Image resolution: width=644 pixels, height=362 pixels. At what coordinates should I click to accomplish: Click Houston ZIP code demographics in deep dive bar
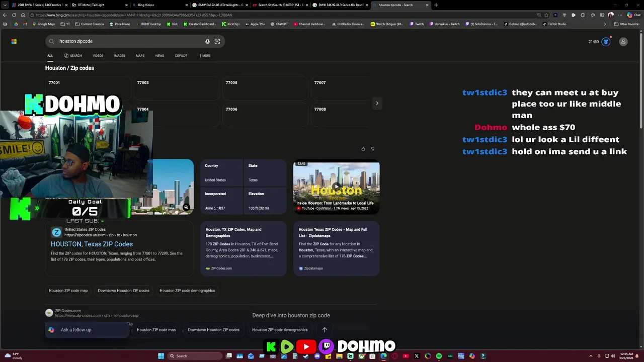tap(280, 330)
